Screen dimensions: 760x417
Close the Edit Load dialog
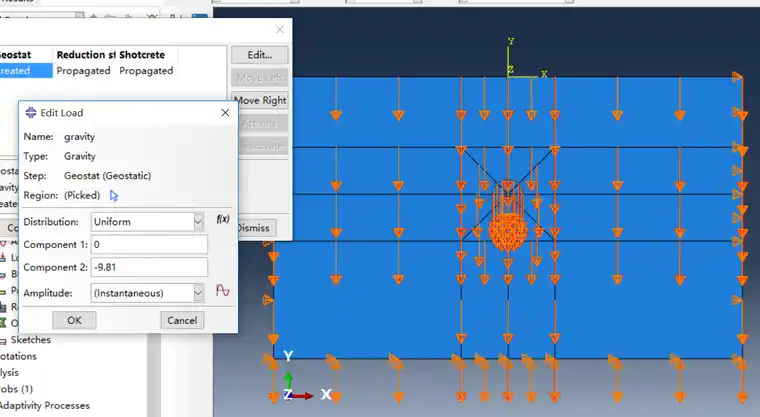(225, 112)
